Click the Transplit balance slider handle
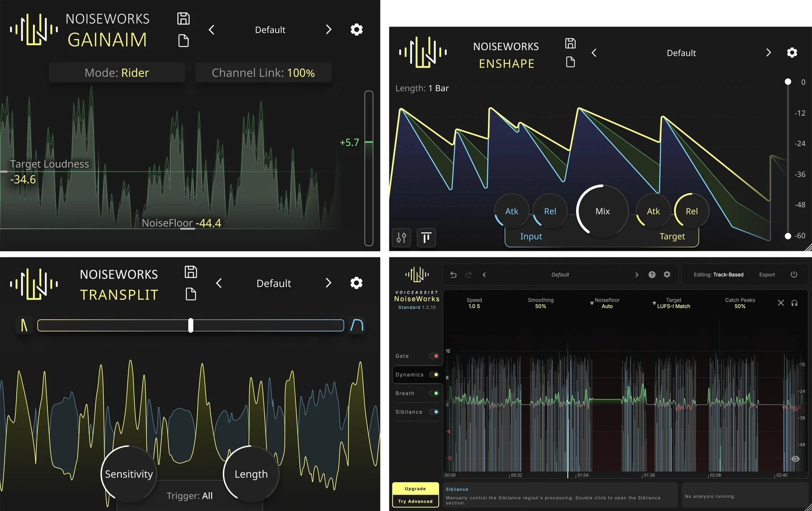812x511 pixels. (191, 325)
